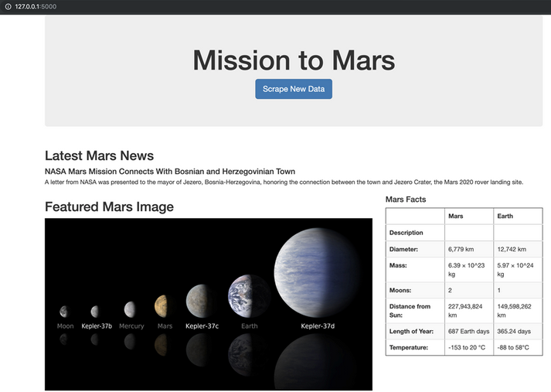Click the Mercury label in the image
This screenshot has height=392, width=551.
[x=131, y=326]
